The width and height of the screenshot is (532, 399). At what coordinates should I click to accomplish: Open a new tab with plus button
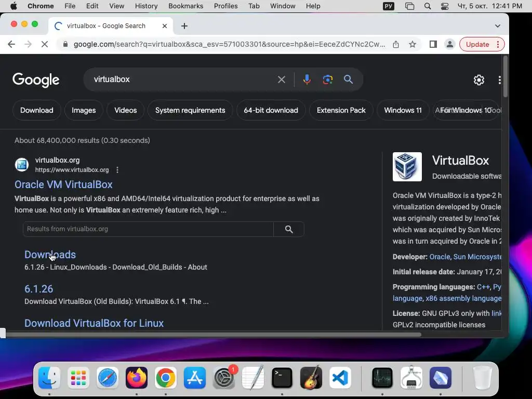click(184, 26)
